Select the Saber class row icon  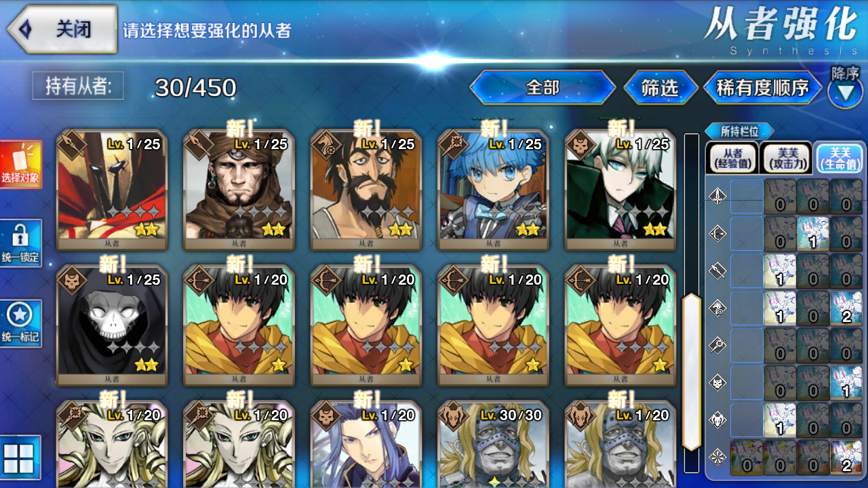pos(717,197)
